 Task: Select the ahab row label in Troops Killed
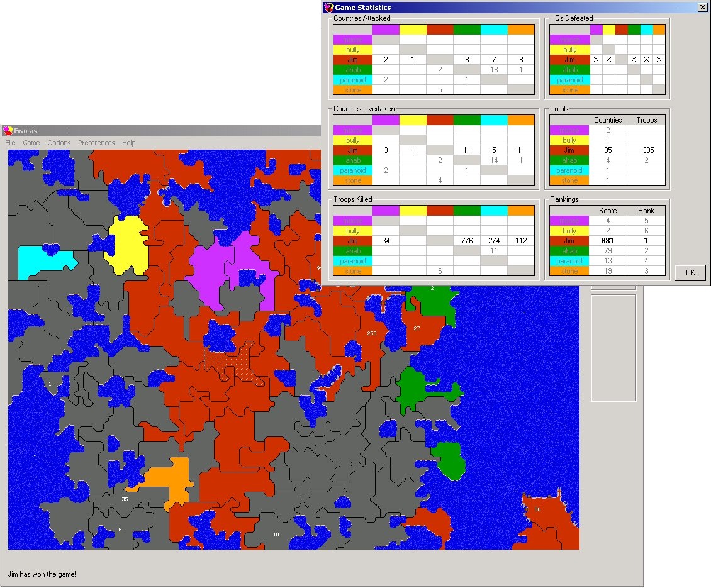(353, 251)
